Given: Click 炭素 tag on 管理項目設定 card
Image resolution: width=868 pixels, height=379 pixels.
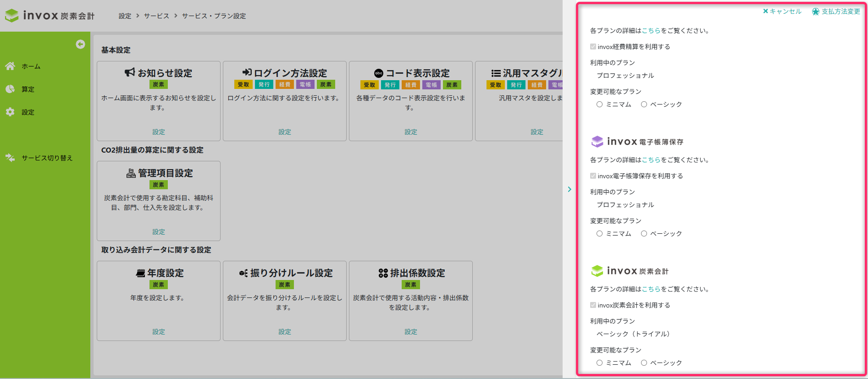Looking at the screenshot, I should tap(159, 185).
